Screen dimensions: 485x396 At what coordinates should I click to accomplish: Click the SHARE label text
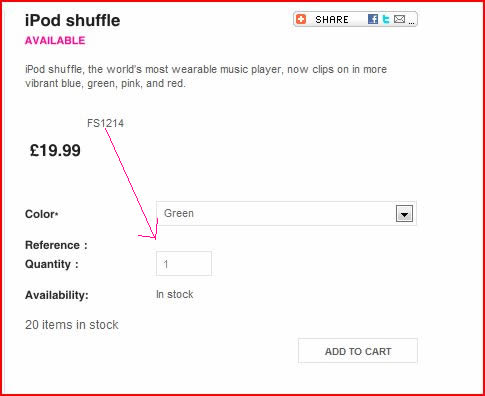pos(332,20)
